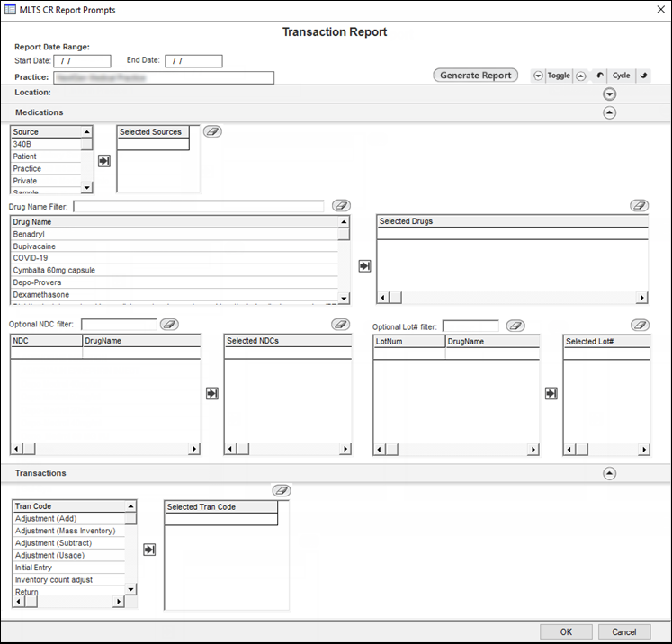Select Adjustment (Mass Inventory) tran code
This screenshot has height=644, width=672.
coord(69,531)
